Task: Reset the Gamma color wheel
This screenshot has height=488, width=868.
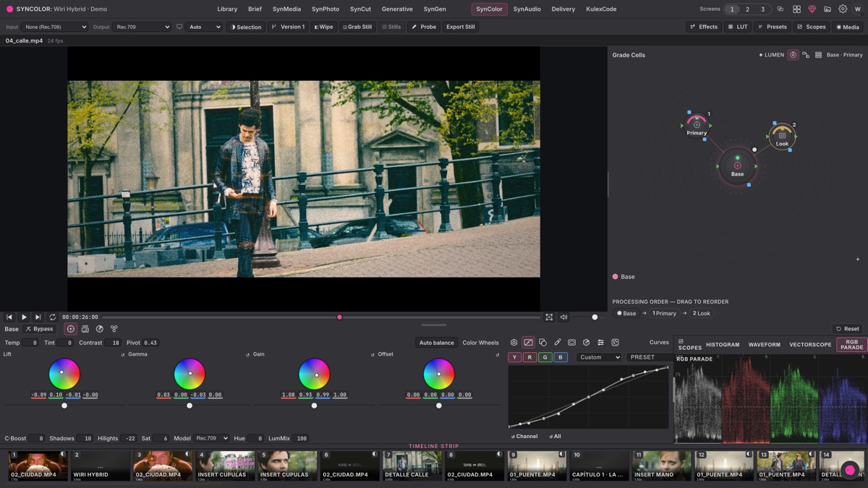Action: tap(247, 355)
